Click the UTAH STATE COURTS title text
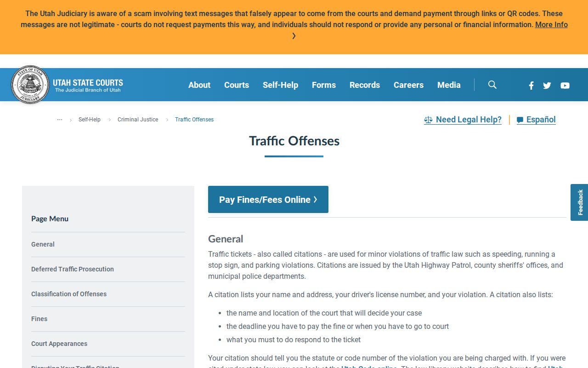 click(x=88, y=83)
